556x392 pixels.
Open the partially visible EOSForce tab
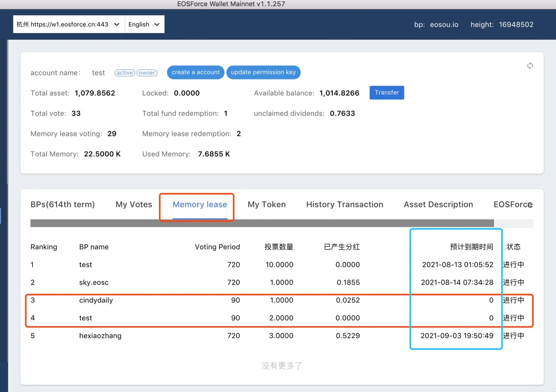(513, 204)
